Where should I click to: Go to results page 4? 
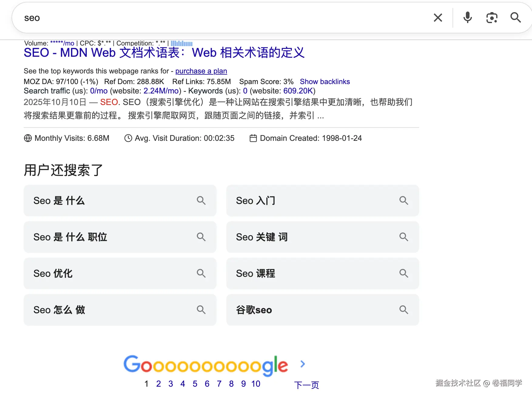tap(183, 384)
